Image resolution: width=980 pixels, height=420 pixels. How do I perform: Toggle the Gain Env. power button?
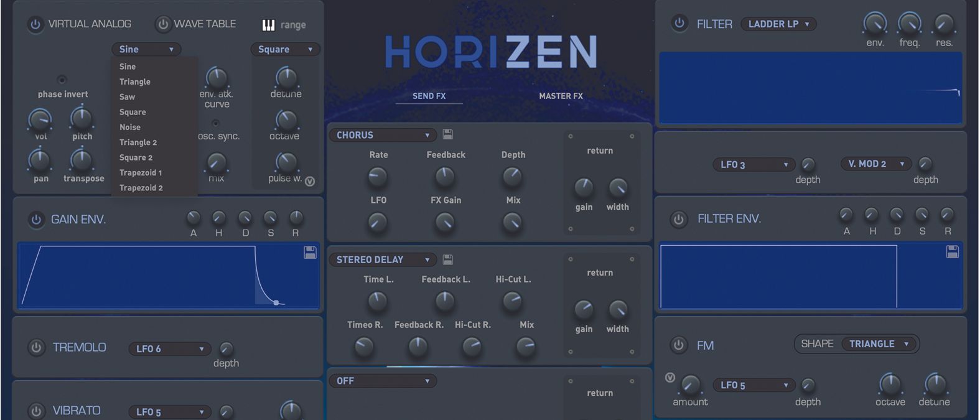36,220
